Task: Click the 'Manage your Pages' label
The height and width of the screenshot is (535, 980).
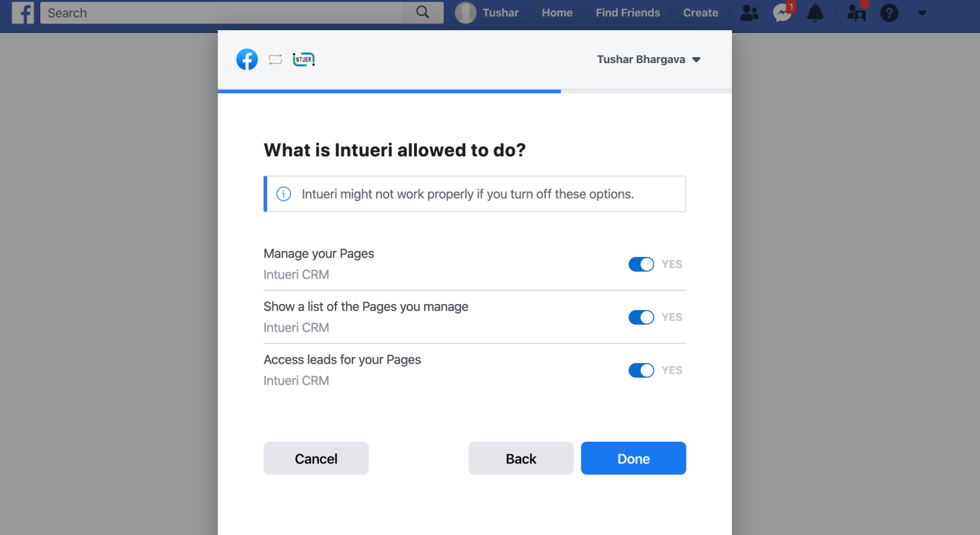Action: pyautogui.click(x=319, y=254)
